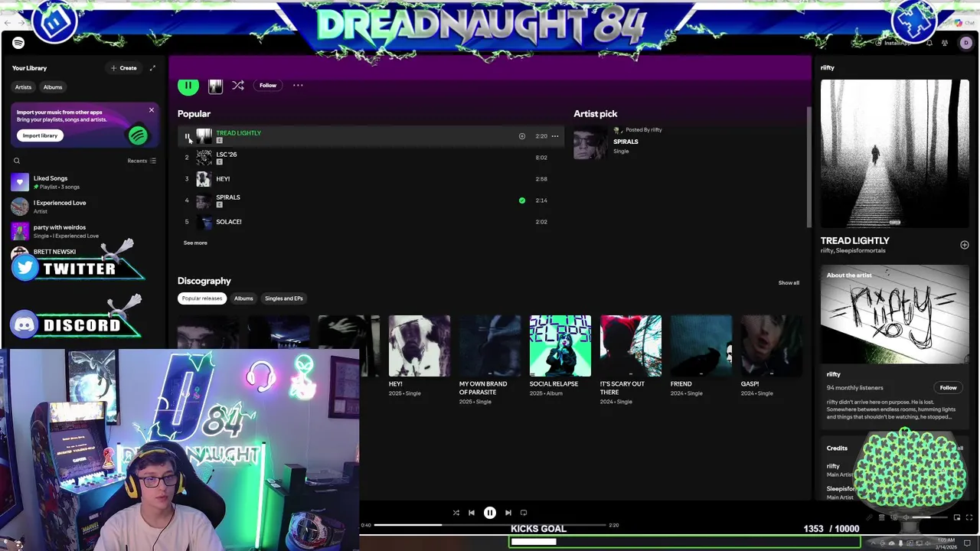
Task: Expand Popular list with See more
Action: pos(195,243)
